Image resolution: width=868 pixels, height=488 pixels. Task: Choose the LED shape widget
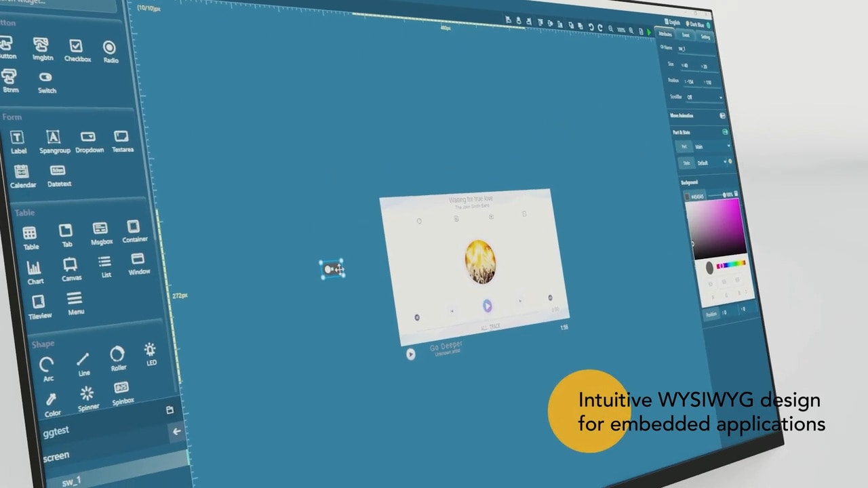150,352
